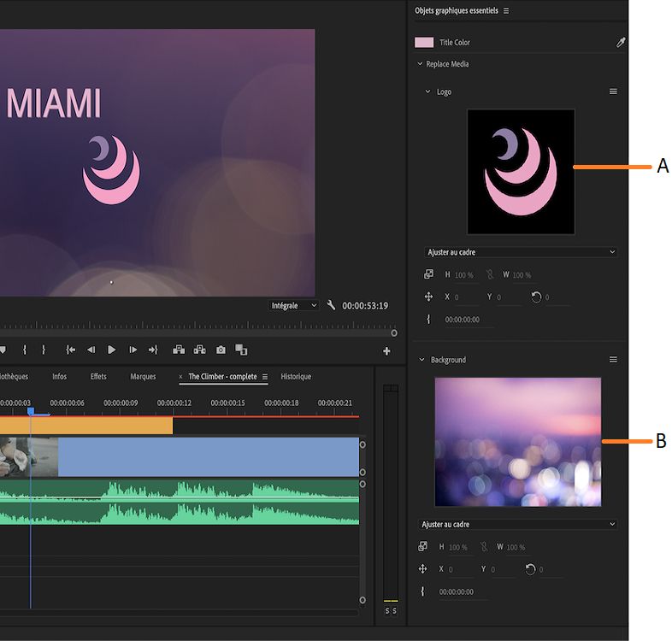Collapse the Logo group
The width and height of the screenshot is (672, 641).
[x=427, y=91]
